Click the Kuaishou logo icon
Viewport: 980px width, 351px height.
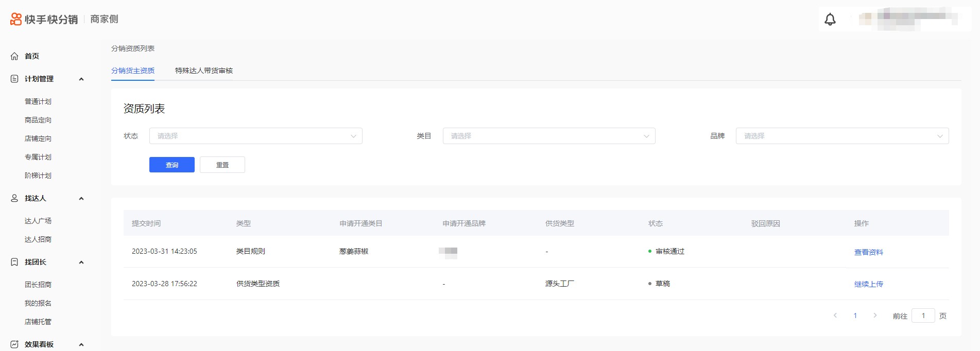(x=16, y=19)
